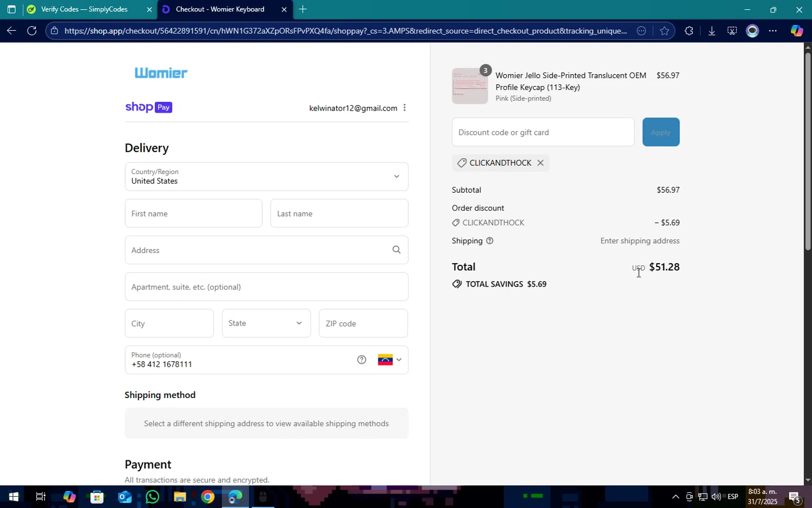Screen dimensions: 812x508
Task: Click the Subtotal $56.97 amount
Action: [668, 190]
